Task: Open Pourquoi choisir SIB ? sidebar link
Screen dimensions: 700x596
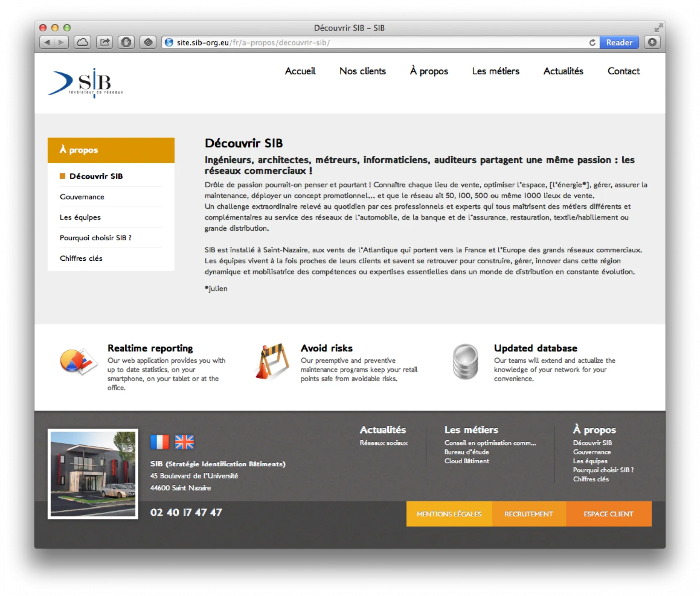Action: click(95, 238)
